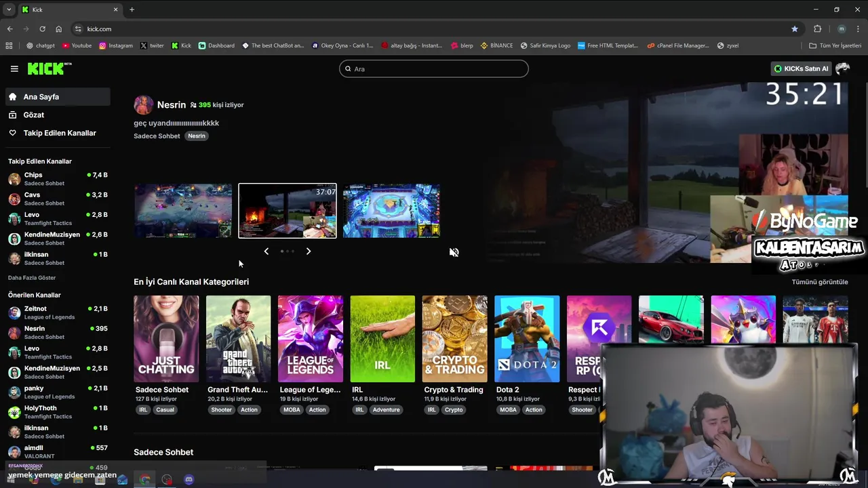Open panky in recommended channels

58,392
